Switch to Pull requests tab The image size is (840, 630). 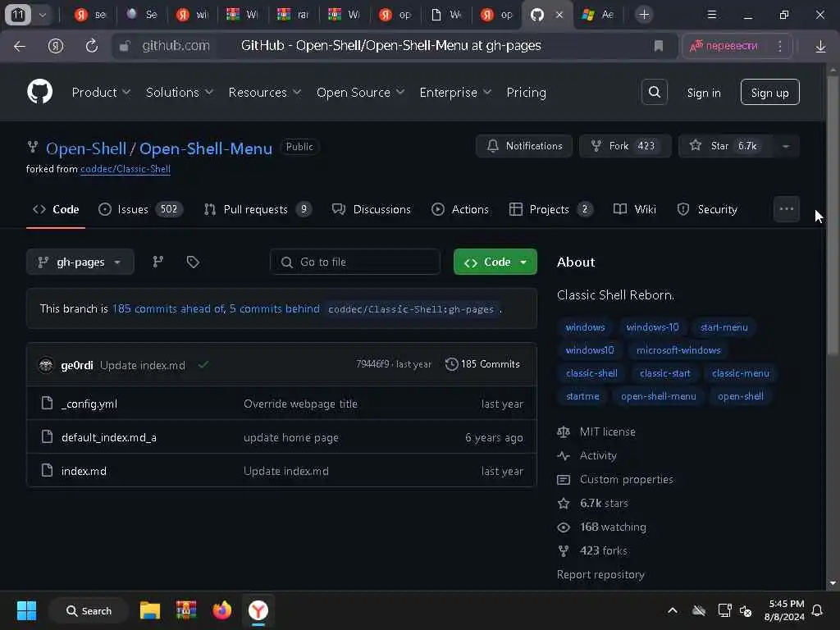(257, 209)
